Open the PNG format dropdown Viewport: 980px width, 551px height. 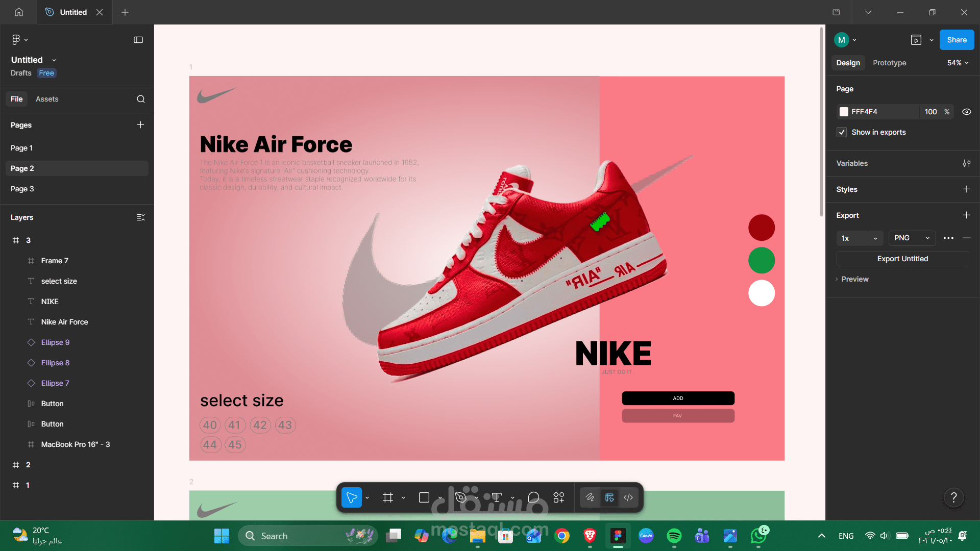(x=912, y=238)
